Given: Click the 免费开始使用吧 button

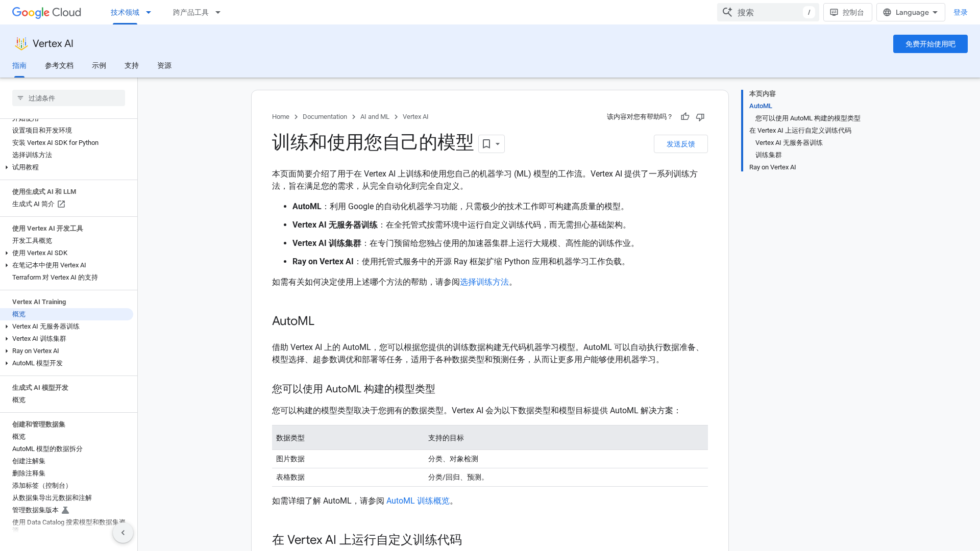Looking at the screenshot, I should point(930,44).
